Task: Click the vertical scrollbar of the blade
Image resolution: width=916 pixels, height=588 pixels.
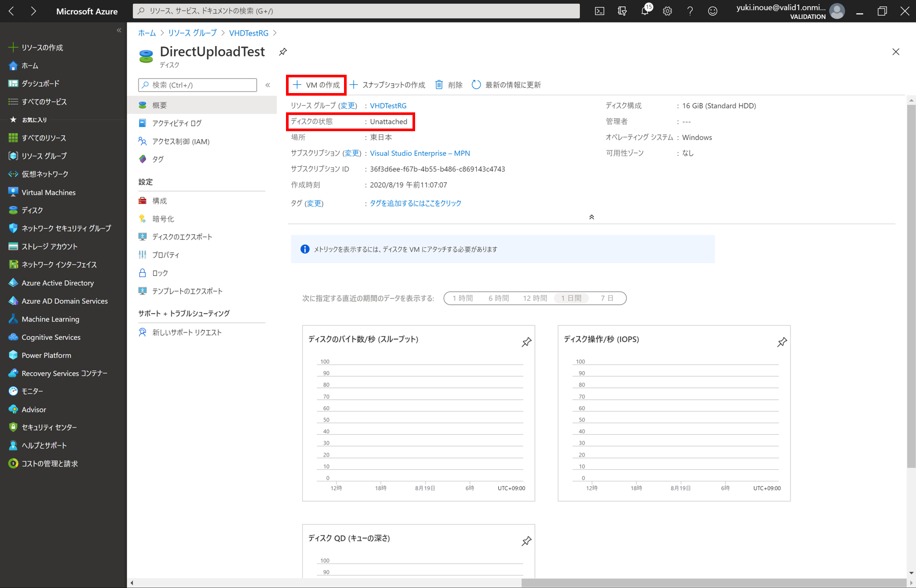Action: [911, 286]
